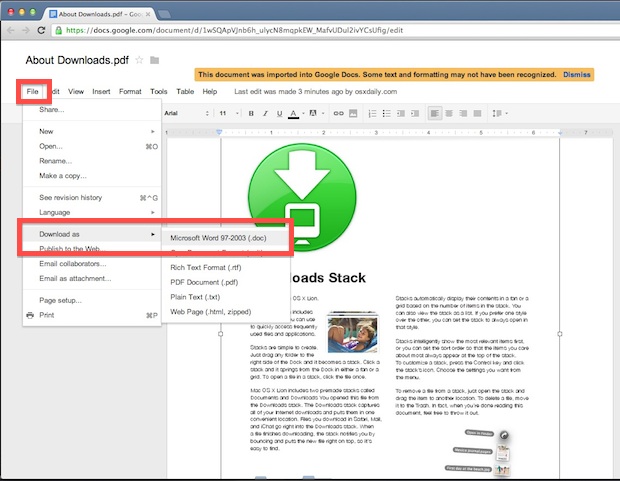Open the File menu

pyautogui.click(x=32, y=91)
